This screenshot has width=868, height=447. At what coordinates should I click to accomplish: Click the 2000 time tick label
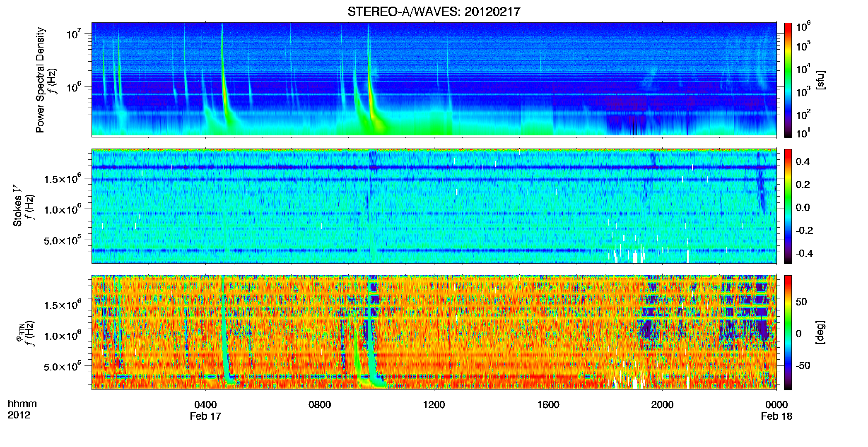pos(662,404)
